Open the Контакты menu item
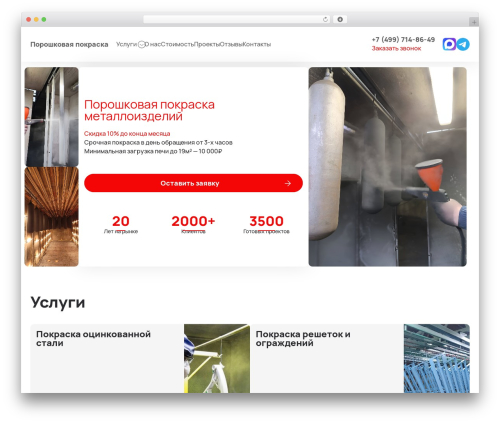 click(x=257, y=44)
